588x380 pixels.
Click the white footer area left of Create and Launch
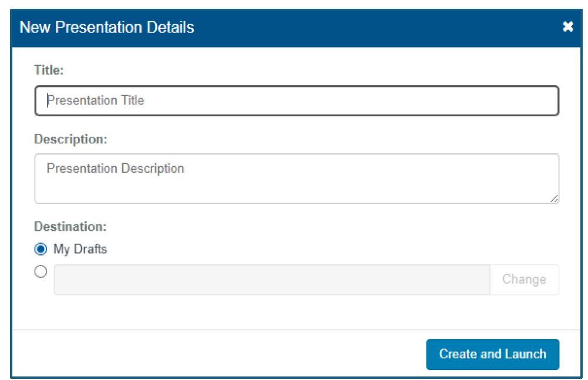pyautogui.click(x=217, y=354)
